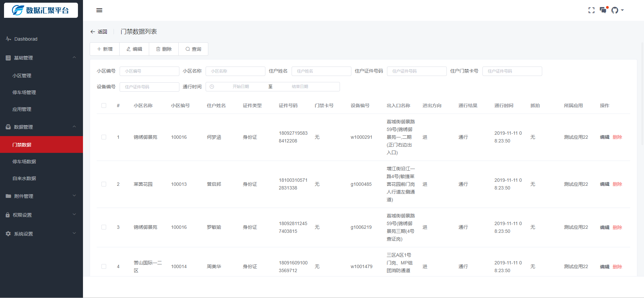
Task: Check row 3 罗敏瑜 checkbox
Action: click(104, 227)
